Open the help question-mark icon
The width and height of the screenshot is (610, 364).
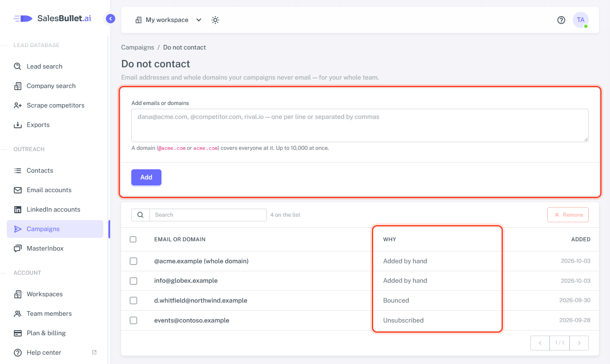point(561,20)
